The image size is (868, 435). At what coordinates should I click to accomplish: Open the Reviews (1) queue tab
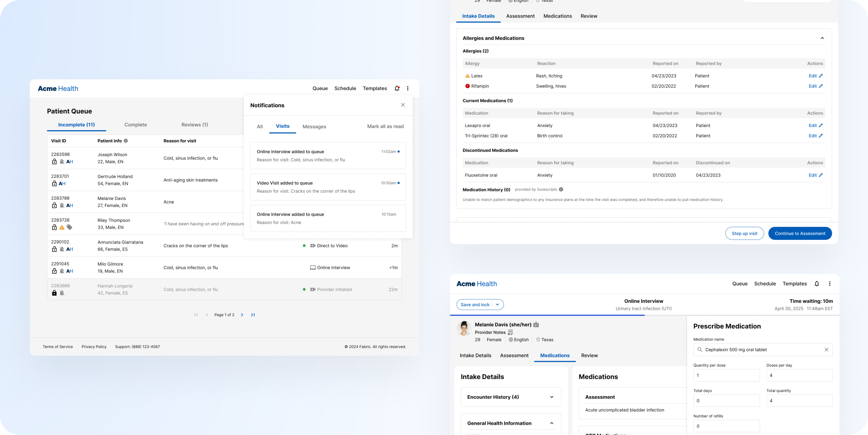point(194,125)
